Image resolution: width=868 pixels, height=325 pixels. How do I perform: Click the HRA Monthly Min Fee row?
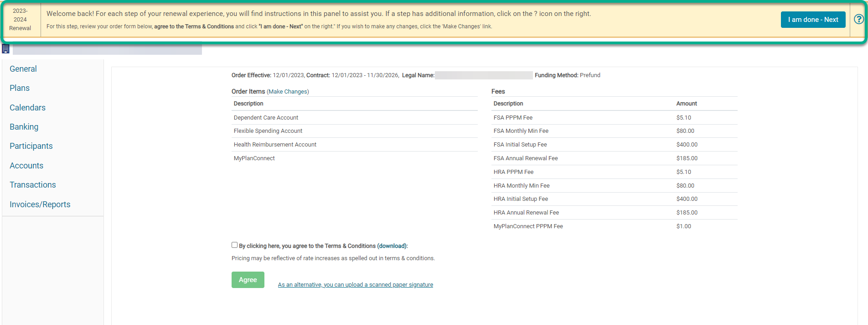pos(615,186)
